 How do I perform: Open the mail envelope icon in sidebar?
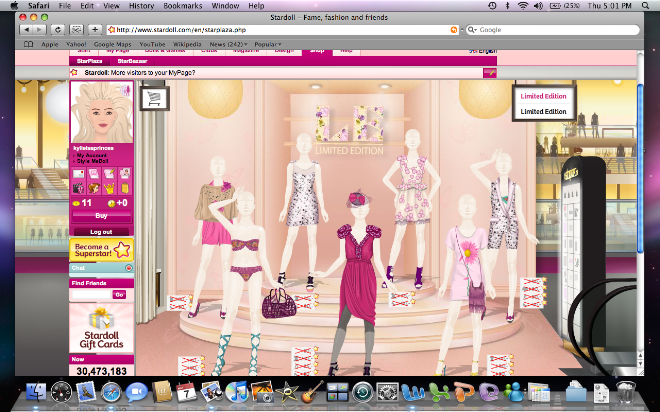coord(78,173)
